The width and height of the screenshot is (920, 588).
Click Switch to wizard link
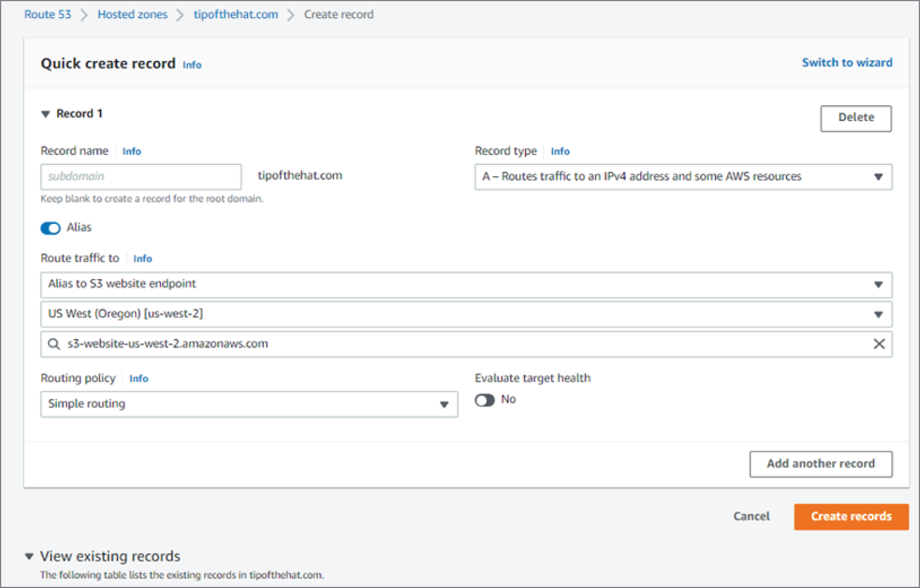click(847, 63)
